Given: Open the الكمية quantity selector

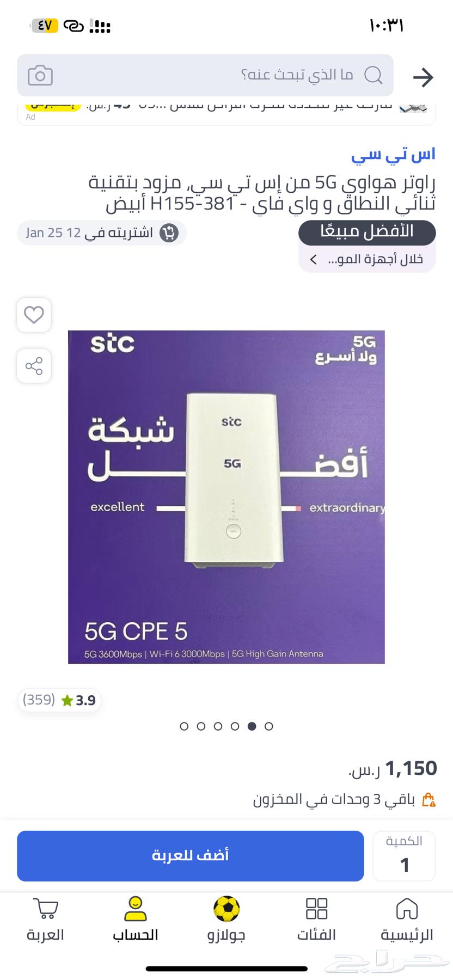Looking at the screenshot, I should [404, 856].
